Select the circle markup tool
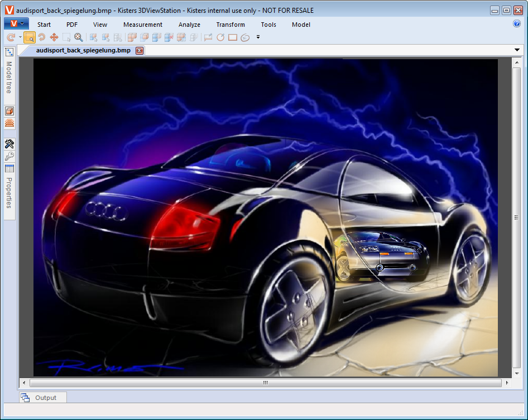Viewport: 528px width, 420px height. click(220, 37)
